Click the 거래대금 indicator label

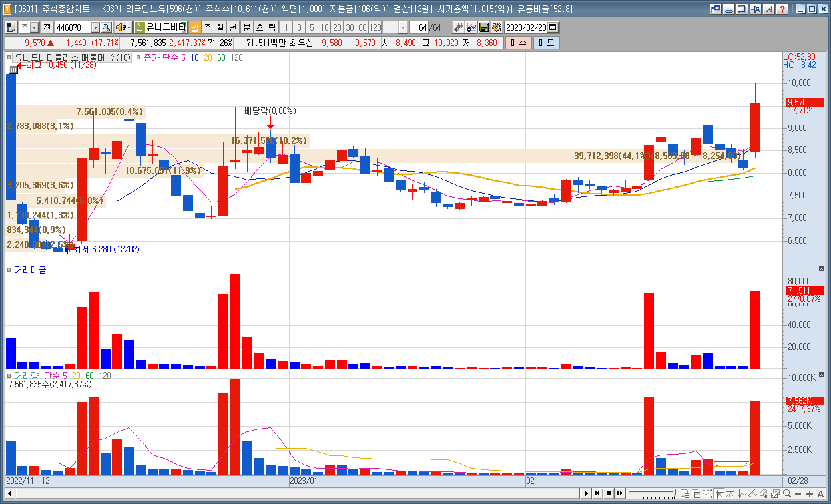coord(30,270)
